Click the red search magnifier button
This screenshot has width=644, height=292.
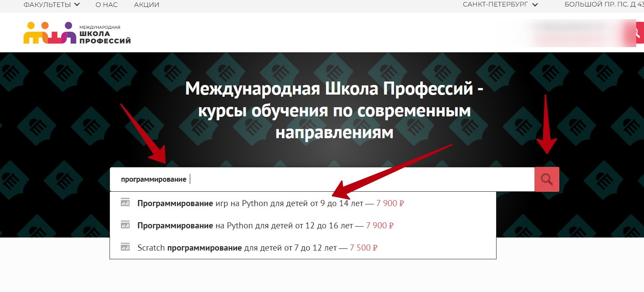click(547, 179)
